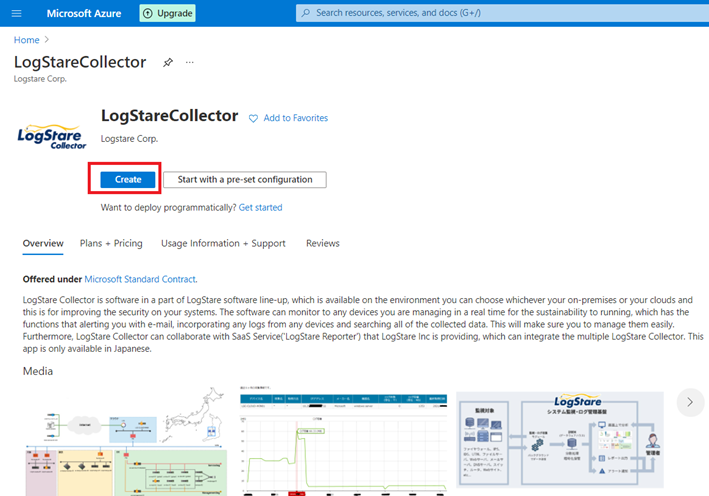
Task: Choose Start with a pre-set configuration
Action: click(245, 180)
